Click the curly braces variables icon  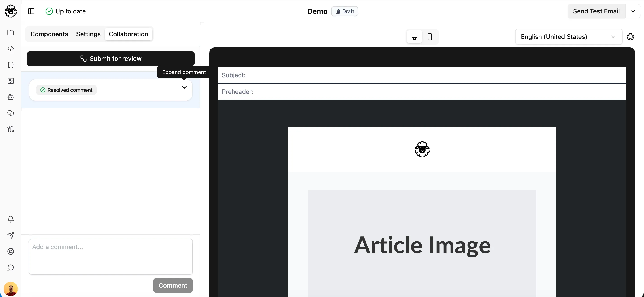pyautogui.click(x=11, y=65)
